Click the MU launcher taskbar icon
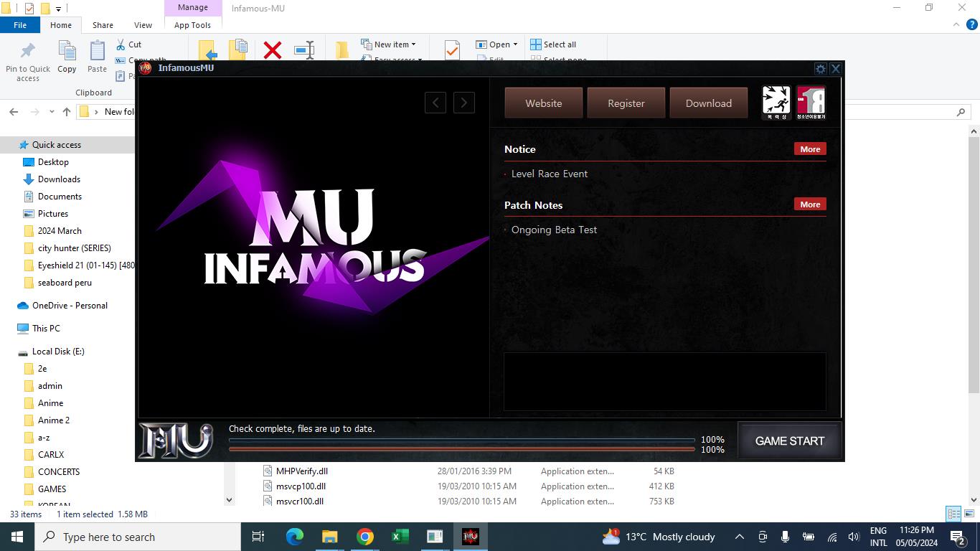 pyautogui.click(x=471, y=537)
